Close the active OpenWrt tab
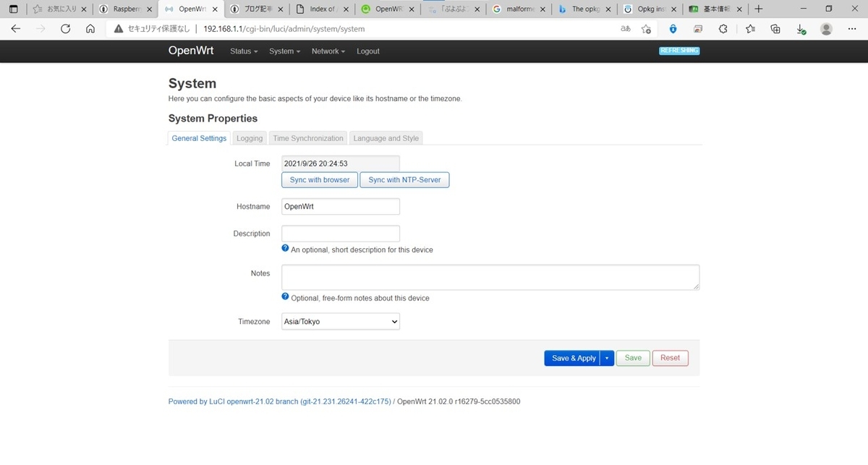The height and width of the screenshot is (465, 868). tap(213, 9)
